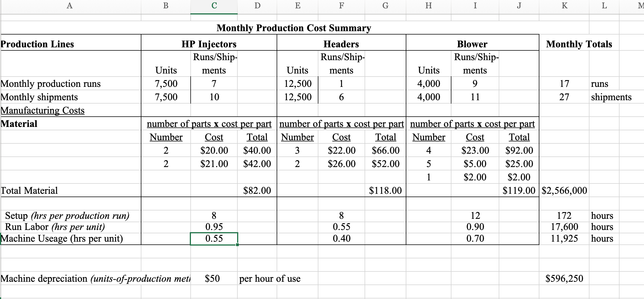Click the Blower header cell
The image size is (644, 299).
(x=472, y=44)
